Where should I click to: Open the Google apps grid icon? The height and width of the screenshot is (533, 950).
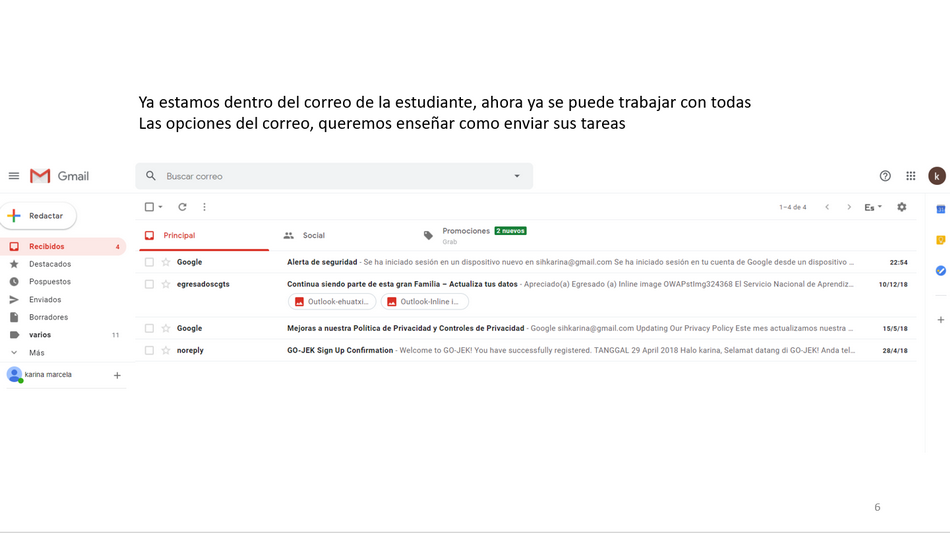click(x=910, y=176)
